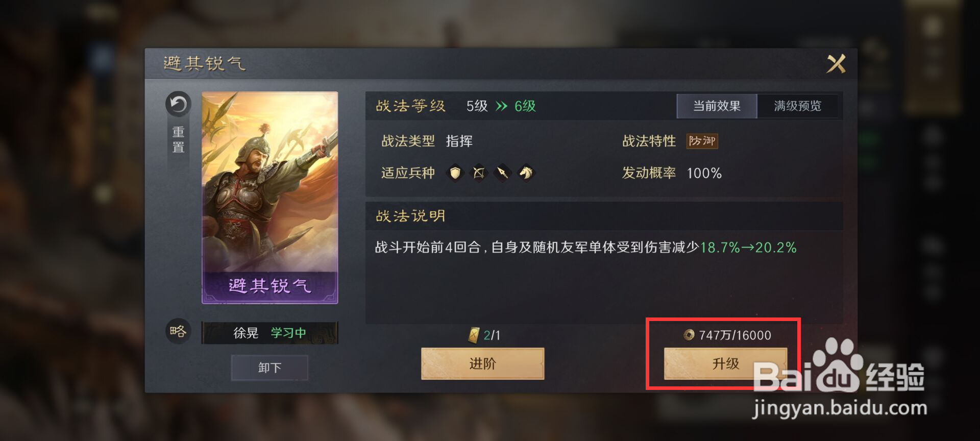Screen dimensions: 980x441
Task: Switch to 满级预览 tab
Action: pos(797,106)
